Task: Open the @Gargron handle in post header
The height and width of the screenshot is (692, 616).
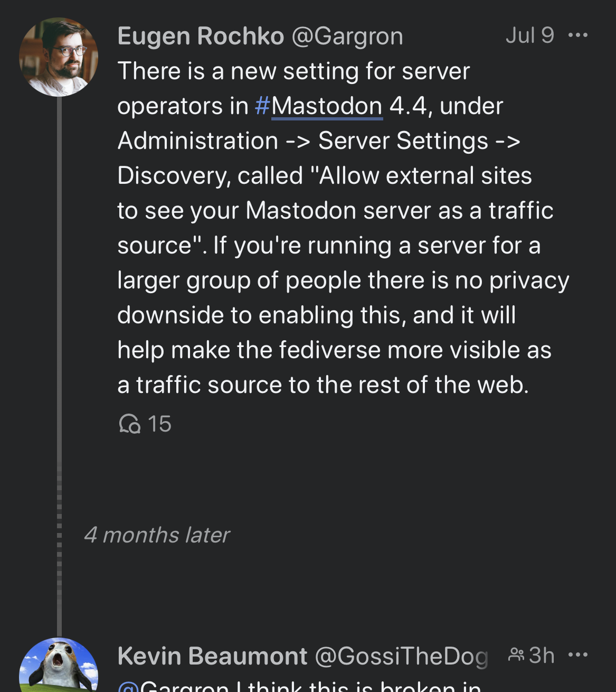Action: coord(347,36)
